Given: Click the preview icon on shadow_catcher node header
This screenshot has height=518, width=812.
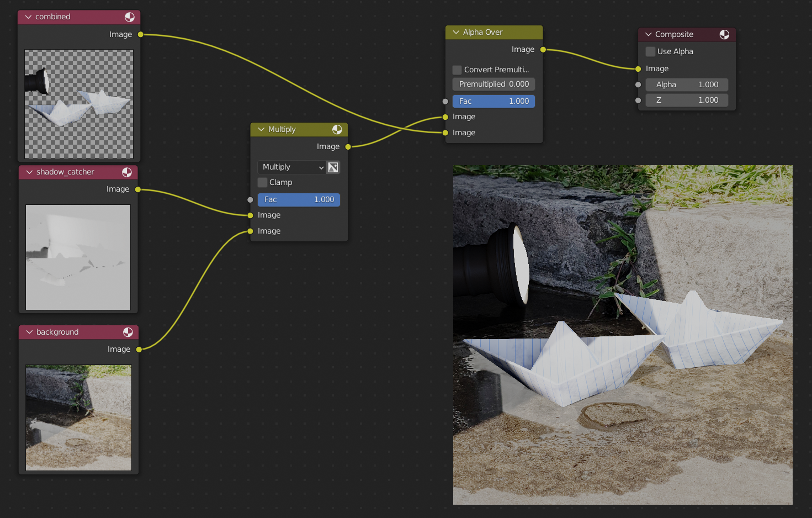Looking at the screenshot, I should [129, 172].
